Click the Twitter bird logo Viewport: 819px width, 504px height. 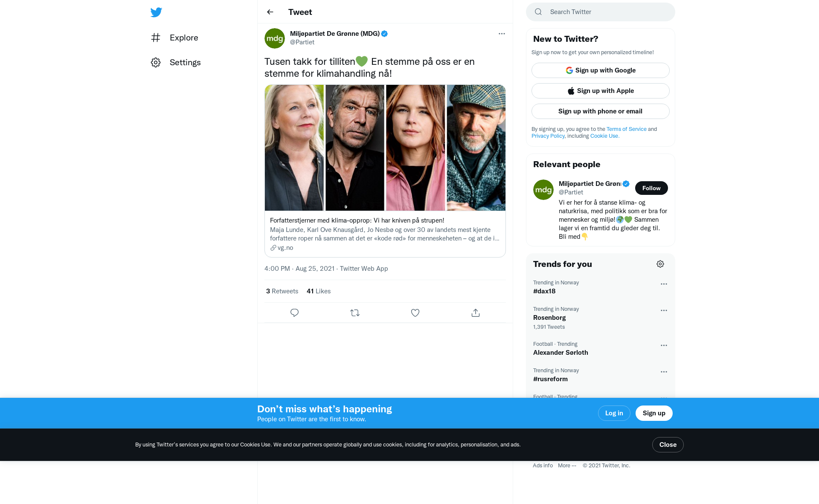(x=156, y=12)
